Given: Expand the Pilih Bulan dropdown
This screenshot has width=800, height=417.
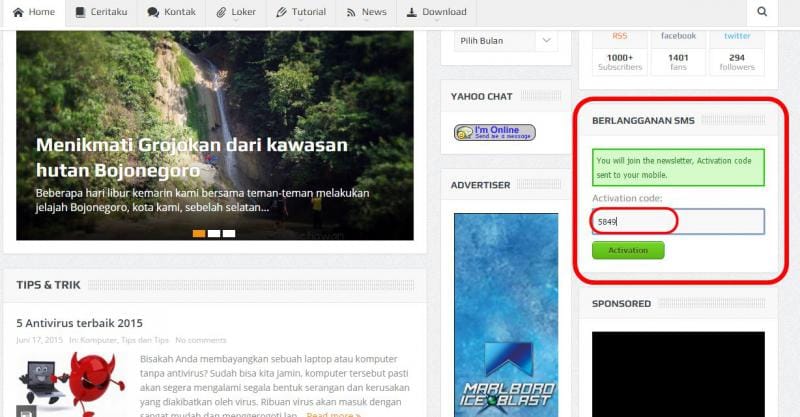Looking at the screenshot, I should click(506, 41).
